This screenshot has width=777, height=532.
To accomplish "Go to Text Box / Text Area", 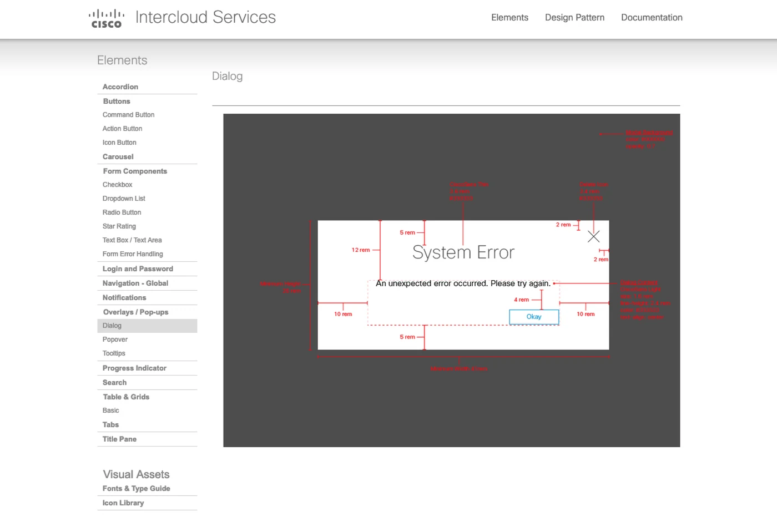I will tap(132, 240).
